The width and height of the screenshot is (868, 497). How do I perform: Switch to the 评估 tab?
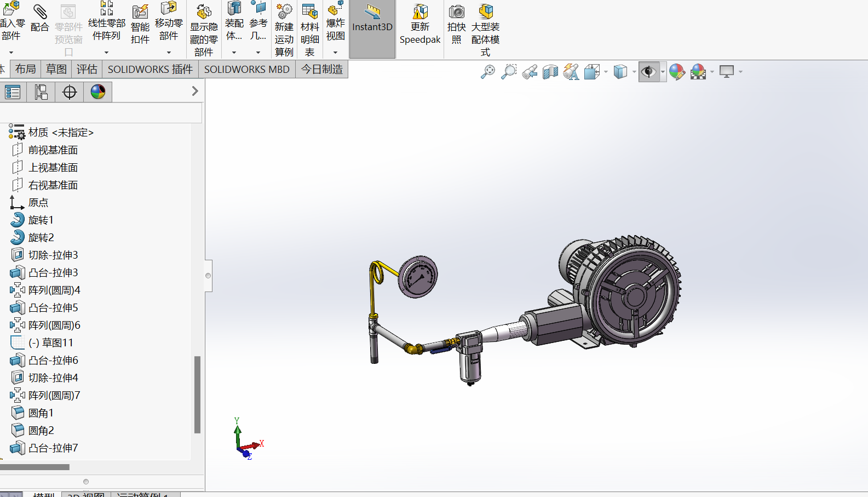(87, 69)
